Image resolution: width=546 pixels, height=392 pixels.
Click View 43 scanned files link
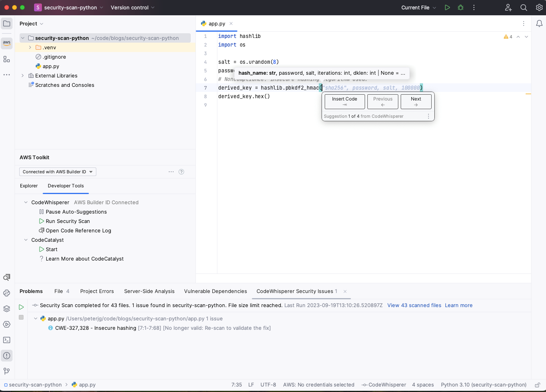tap(414, 305)
